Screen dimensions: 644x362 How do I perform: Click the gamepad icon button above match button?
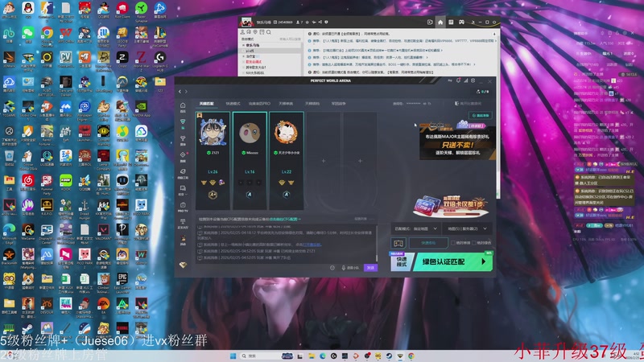coord(398,243)
